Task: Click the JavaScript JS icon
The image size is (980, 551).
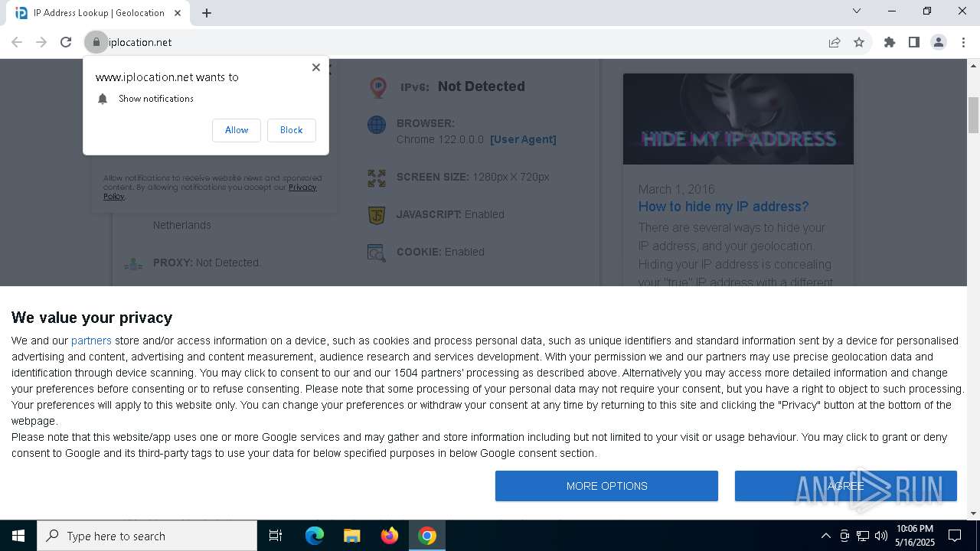Action: coord(377,215)
